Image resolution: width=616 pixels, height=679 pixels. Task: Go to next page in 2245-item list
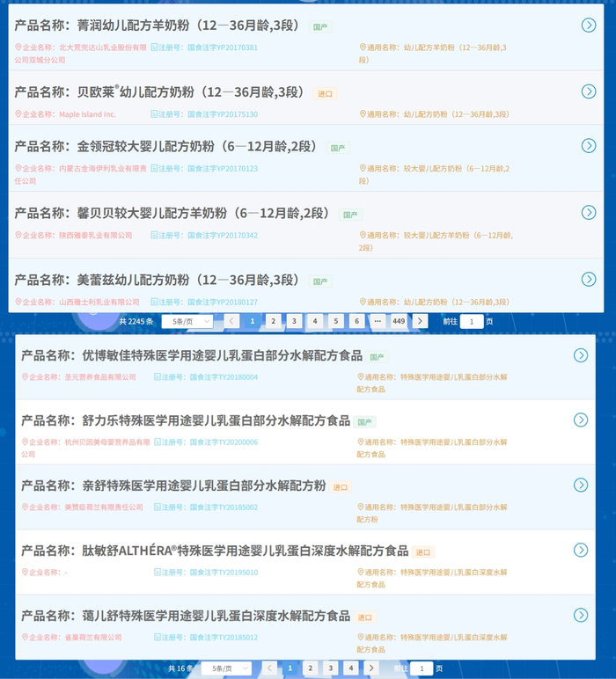coord(420,321)
